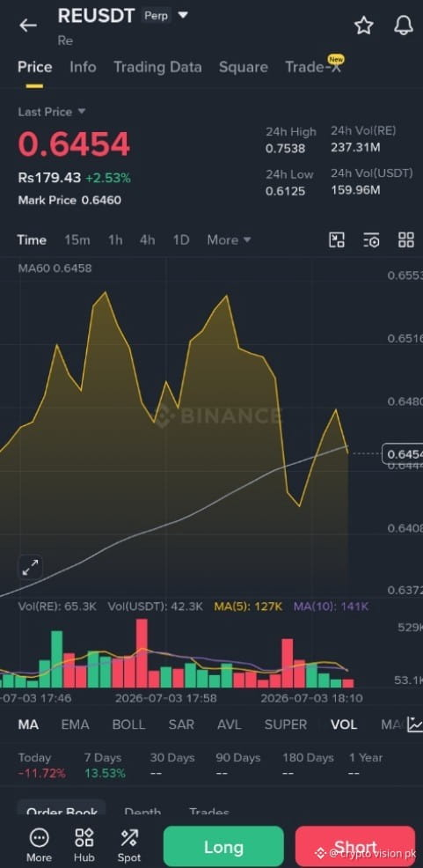Open chart settings icon
The height and width of the screenshot is (868, 423).
(x=371, y=239)
